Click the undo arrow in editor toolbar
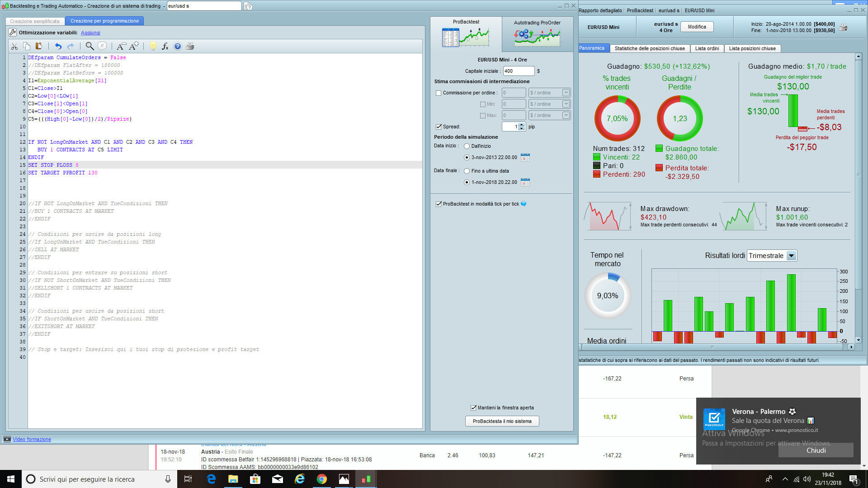 pos(58,46)
